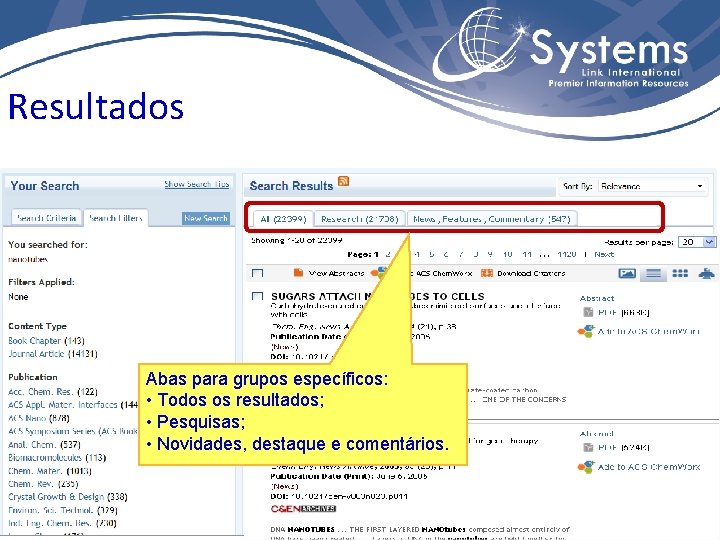This screenshot has height=540, width=720.
Task: Go to results page 10
Action: click(x=507, y=254)
